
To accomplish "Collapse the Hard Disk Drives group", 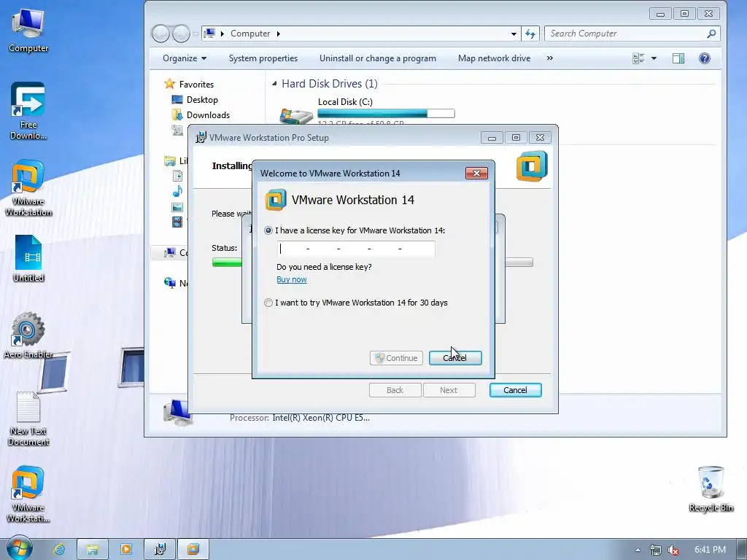I will click(x=274, y=84).
